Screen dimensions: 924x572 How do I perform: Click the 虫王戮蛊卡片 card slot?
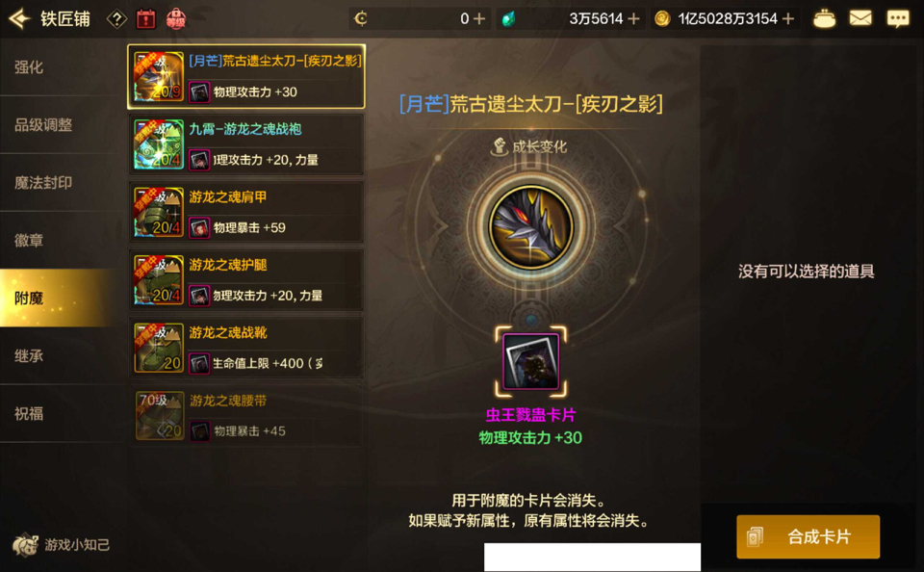[x=531, y=361]
